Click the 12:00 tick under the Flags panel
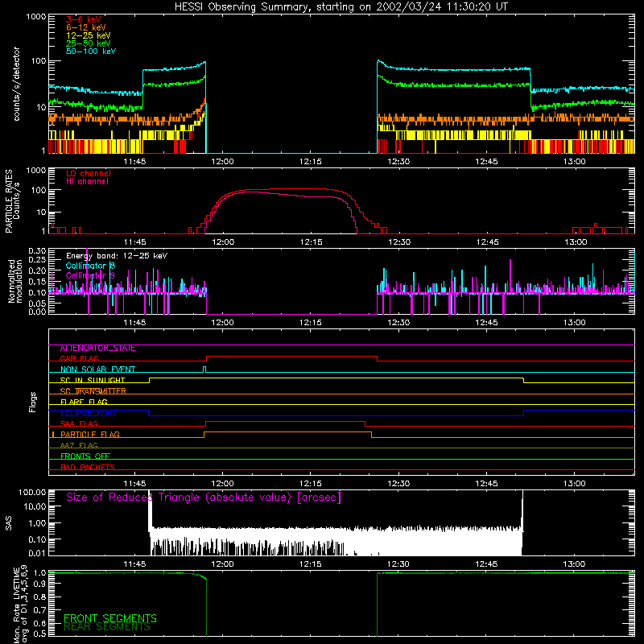644x644 pixels. 222,484
